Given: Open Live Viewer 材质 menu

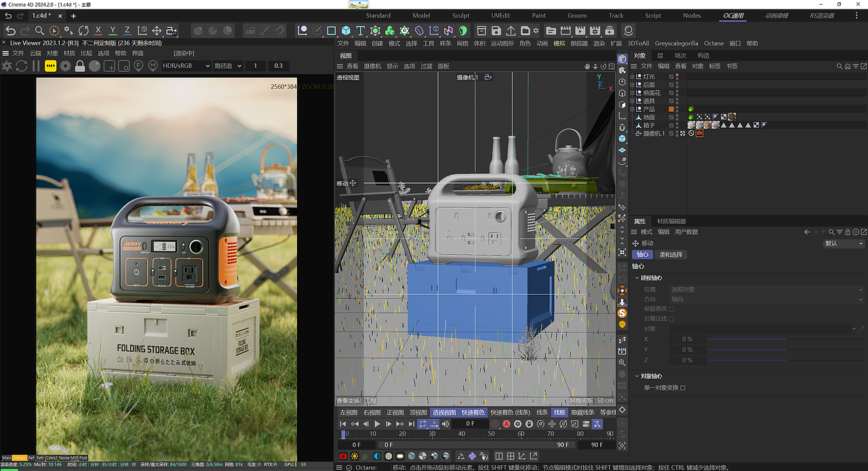Looking at the screenshot, I should tap(69, 53).
